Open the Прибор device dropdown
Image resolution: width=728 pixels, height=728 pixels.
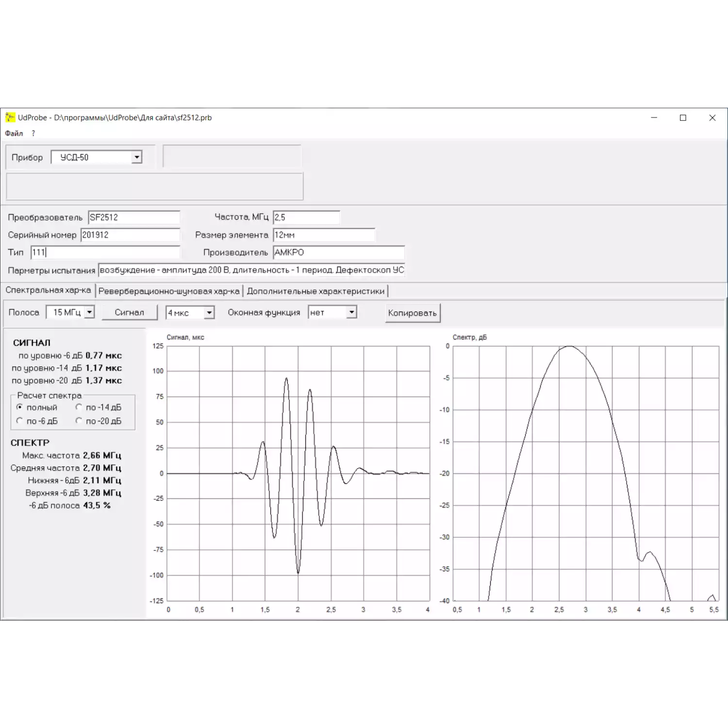137,157
